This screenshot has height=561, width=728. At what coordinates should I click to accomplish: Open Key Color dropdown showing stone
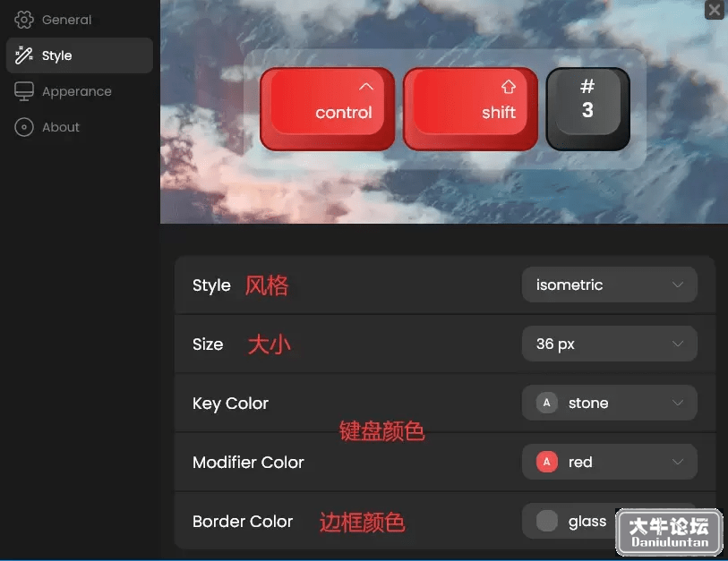pos(609,403)
